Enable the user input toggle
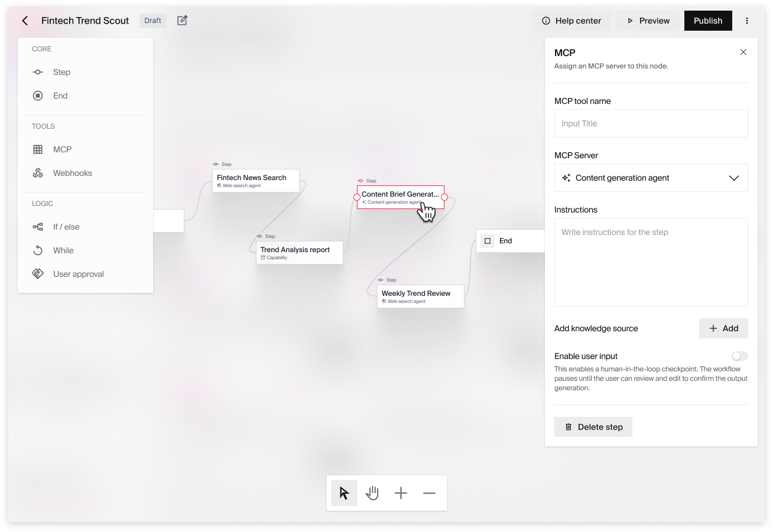The height and width of the screenshot is (532, 773). 739,355
